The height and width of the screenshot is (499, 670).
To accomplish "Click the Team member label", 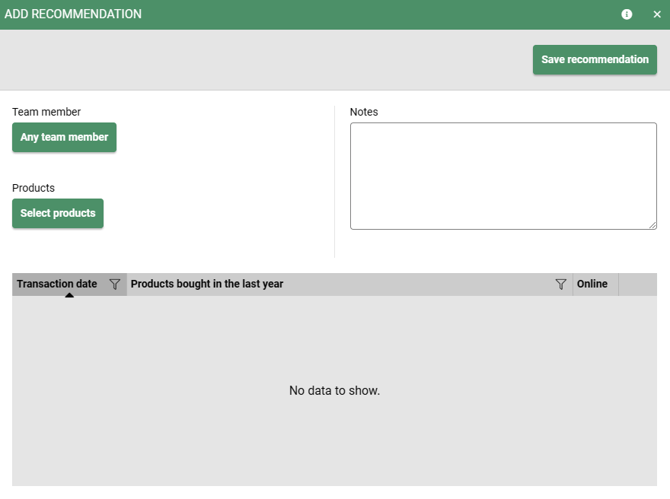I will pos(46,112).
